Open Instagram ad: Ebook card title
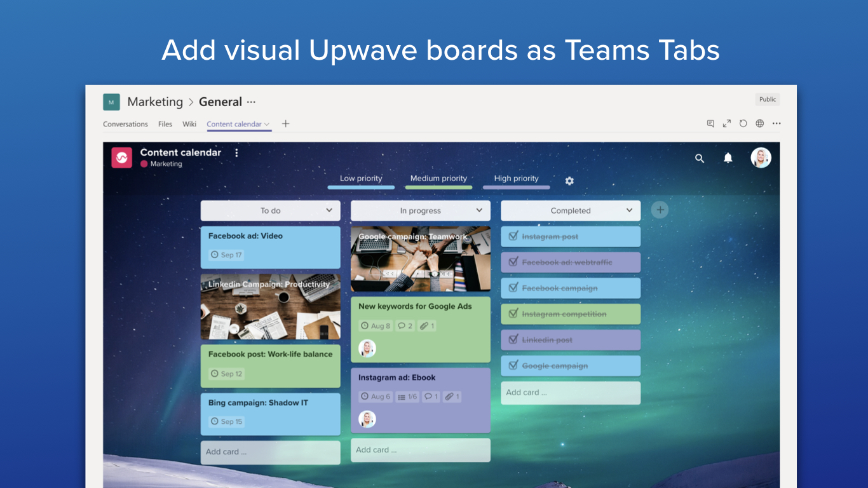This screenshot has width=868, height=488. (x=397, y=377)
